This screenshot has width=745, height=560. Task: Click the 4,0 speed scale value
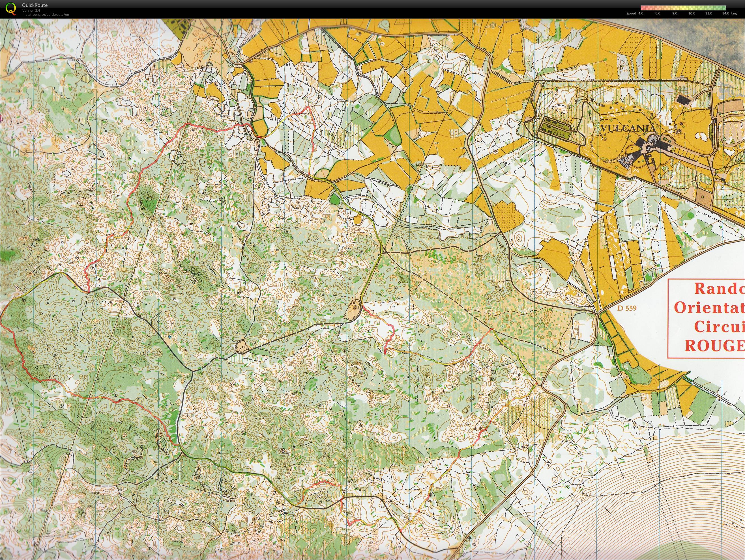pos(641,14)
